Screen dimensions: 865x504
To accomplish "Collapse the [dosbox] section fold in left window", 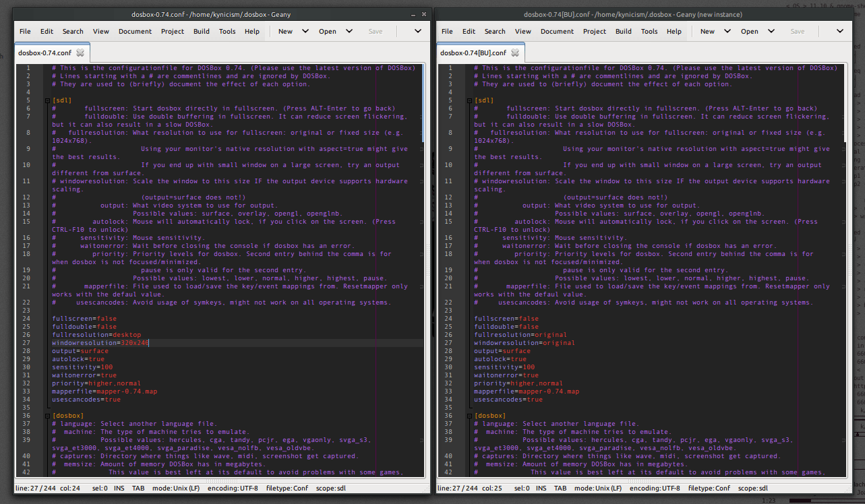I will pos(47,416).
